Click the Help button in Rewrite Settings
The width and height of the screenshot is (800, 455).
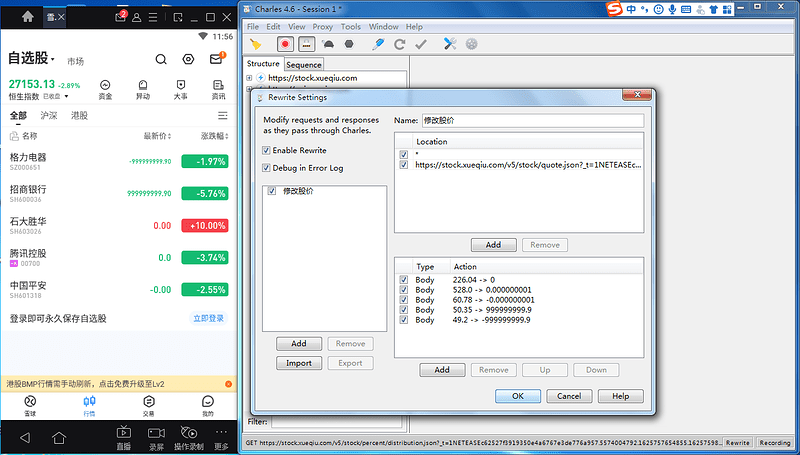[x=620, y=396]
